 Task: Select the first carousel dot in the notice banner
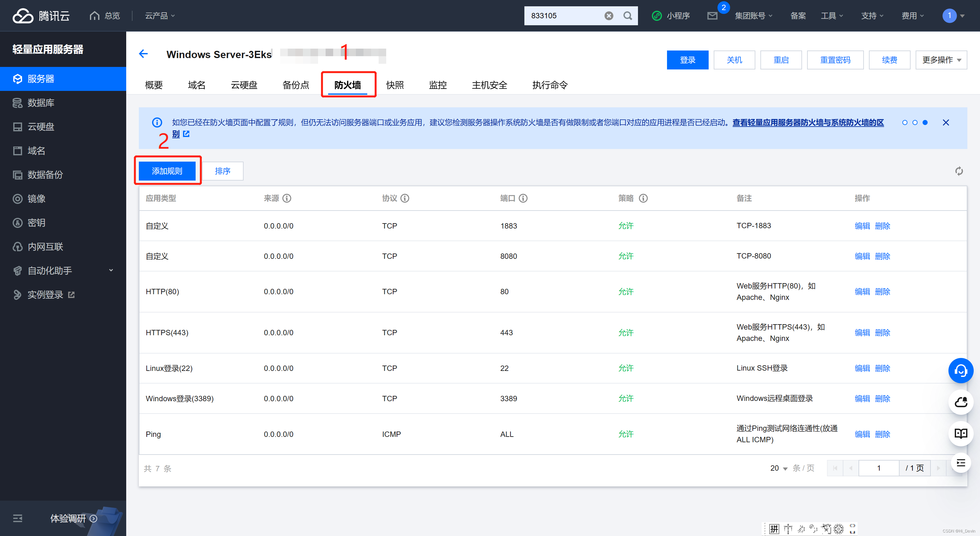click(x=905, y=122)
